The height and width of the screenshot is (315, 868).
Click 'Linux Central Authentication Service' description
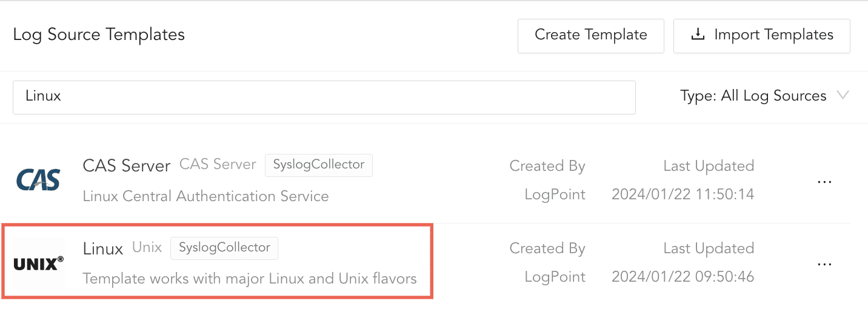point(205,196)
